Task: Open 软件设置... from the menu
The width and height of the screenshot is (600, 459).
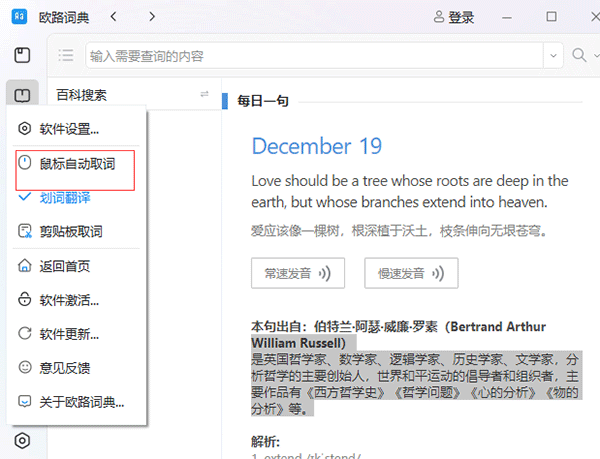Action: point(70,128)
